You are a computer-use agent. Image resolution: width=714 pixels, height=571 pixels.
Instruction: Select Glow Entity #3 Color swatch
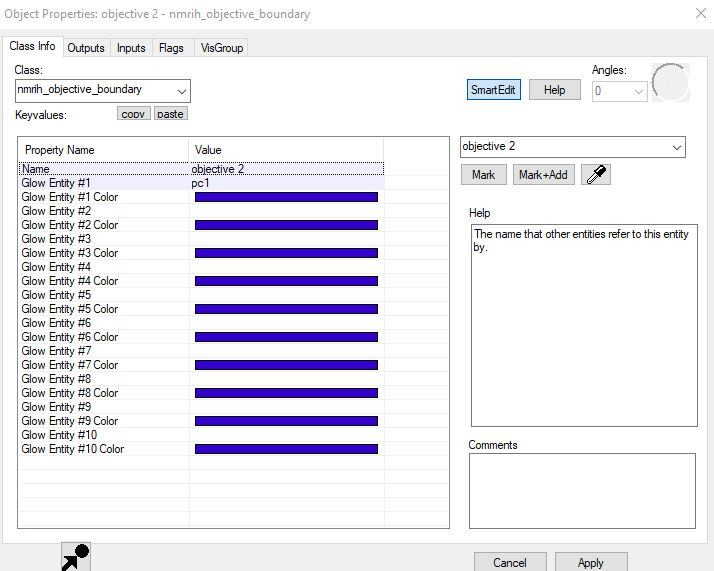coord(286,253)
